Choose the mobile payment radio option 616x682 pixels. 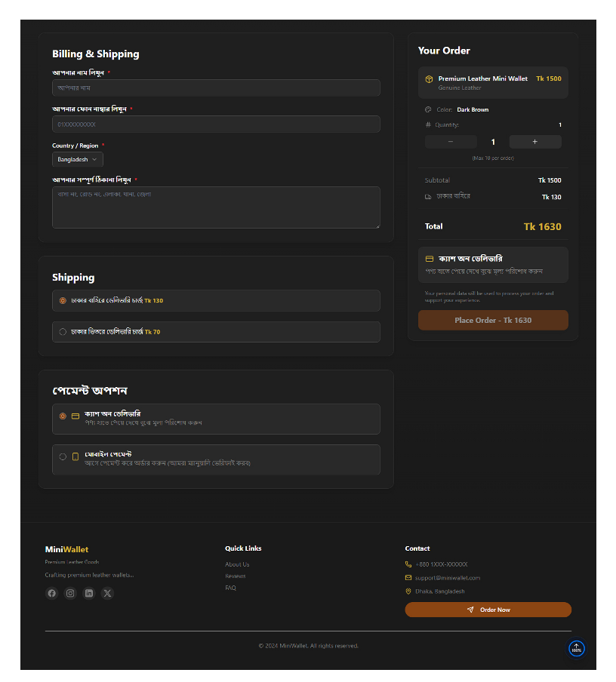[63, 456]
